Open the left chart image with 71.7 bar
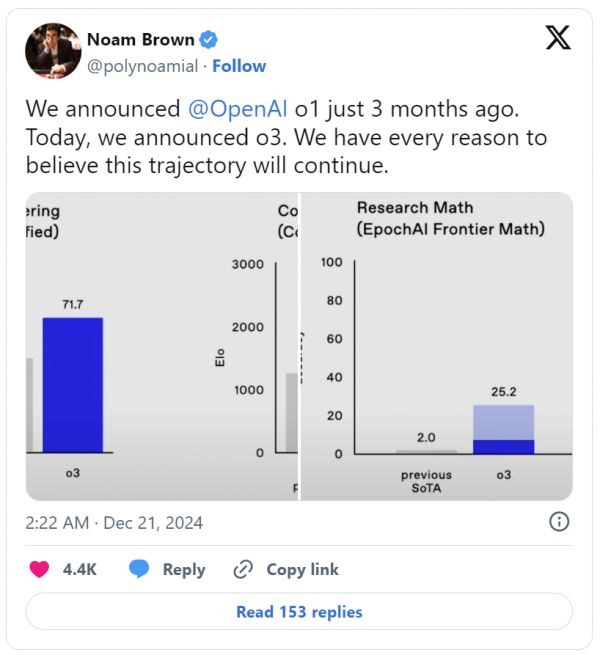The width and height of the screenshot is (600, 655). (162, 346)
